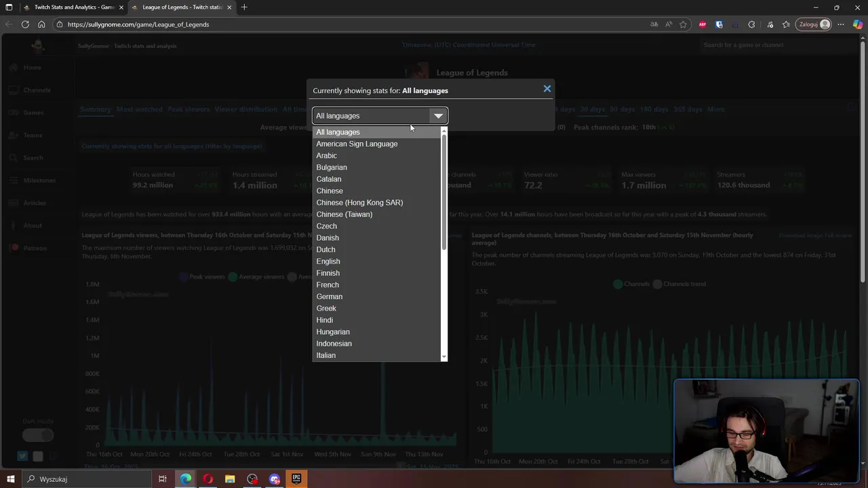Viewport: 868px width, 488px height.
Task: Open Bitwarden shield extension
Action: coord(719,24)
